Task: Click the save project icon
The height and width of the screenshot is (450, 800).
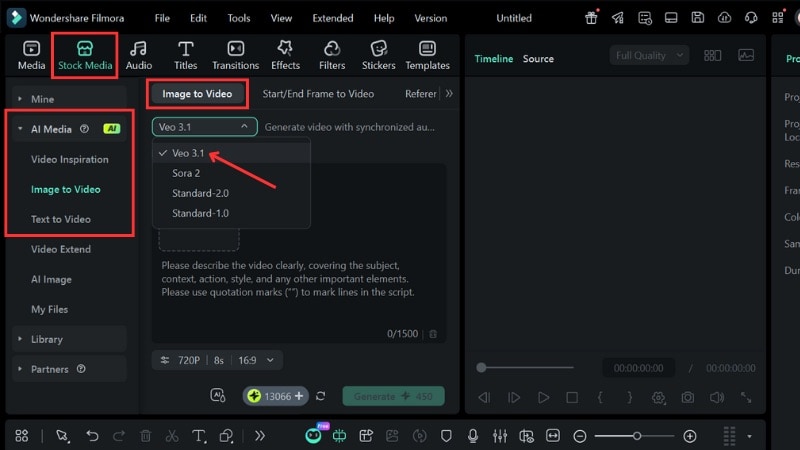Action: [697, 18]
